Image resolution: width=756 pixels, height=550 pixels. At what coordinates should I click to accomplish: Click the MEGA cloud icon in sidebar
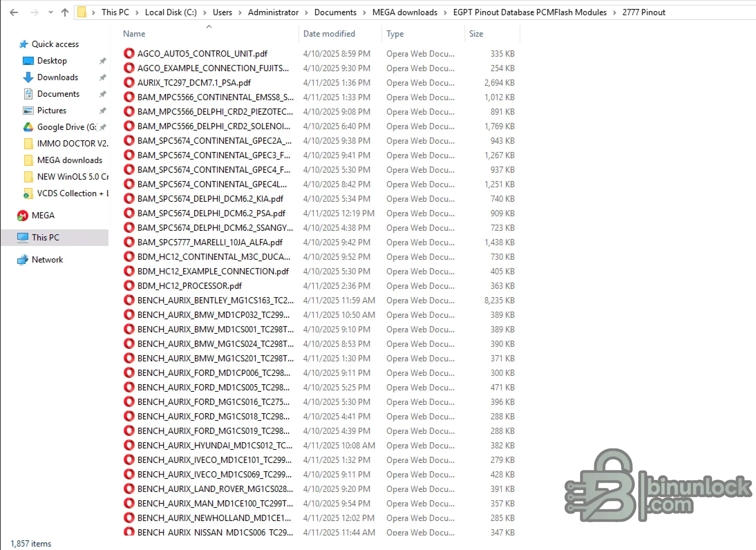click(22, 216)
